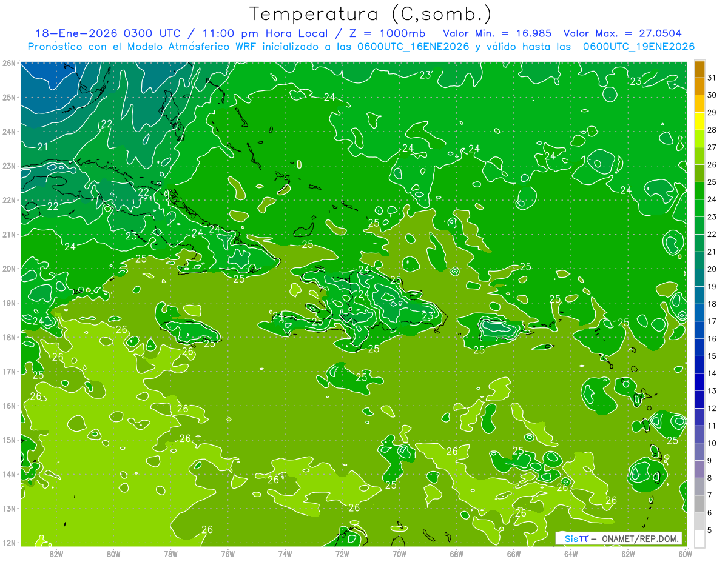Click the '78W' longitude axis label

tap(170, 554)
